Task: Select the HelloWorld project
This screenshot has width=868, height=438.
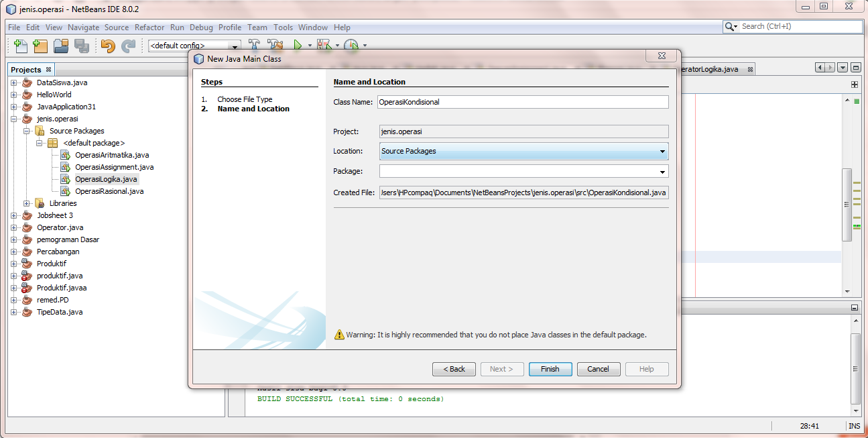Action: tap(54, 95)
